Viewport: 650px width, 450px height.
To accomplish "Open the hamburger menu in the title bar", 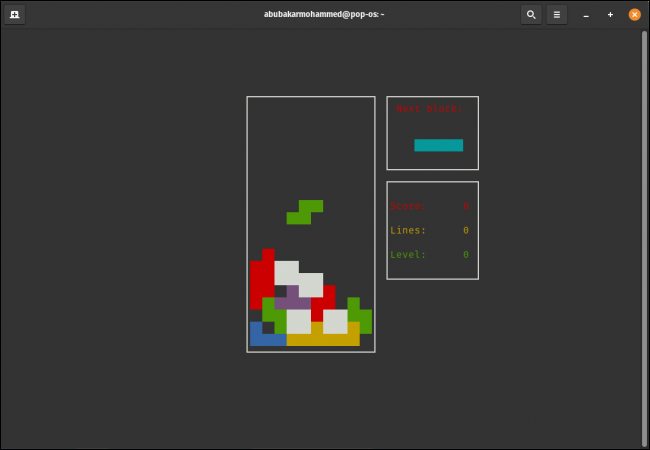I will (557, 15).
